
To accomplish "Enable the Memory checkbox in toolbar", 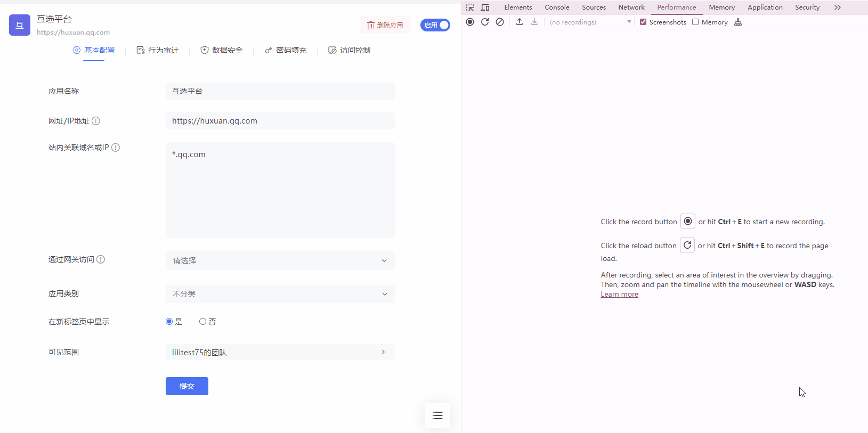I will click(x=695, y=22).
